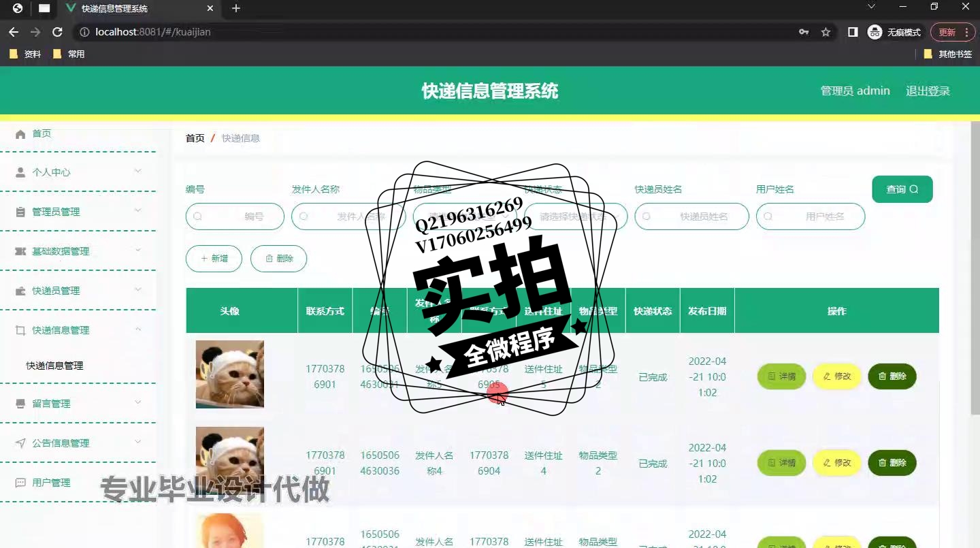Open the 常用 bookmarks folder
This screenshot has height=548, width=980.
[69, 54]
